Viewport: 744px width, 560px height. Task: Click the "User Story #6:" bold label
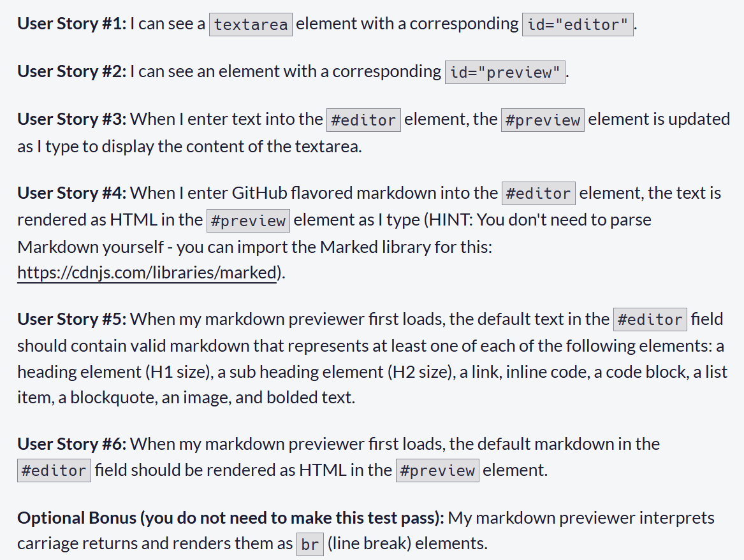(72, 443)
